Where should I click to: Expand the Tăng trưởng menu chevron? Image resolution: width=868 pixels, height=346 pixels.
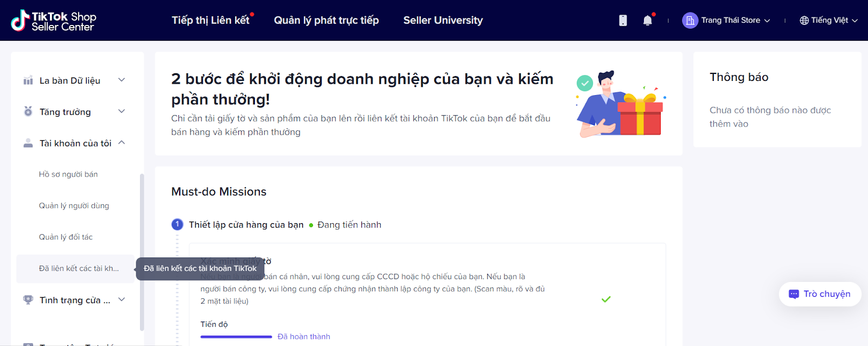coord(122,111)
